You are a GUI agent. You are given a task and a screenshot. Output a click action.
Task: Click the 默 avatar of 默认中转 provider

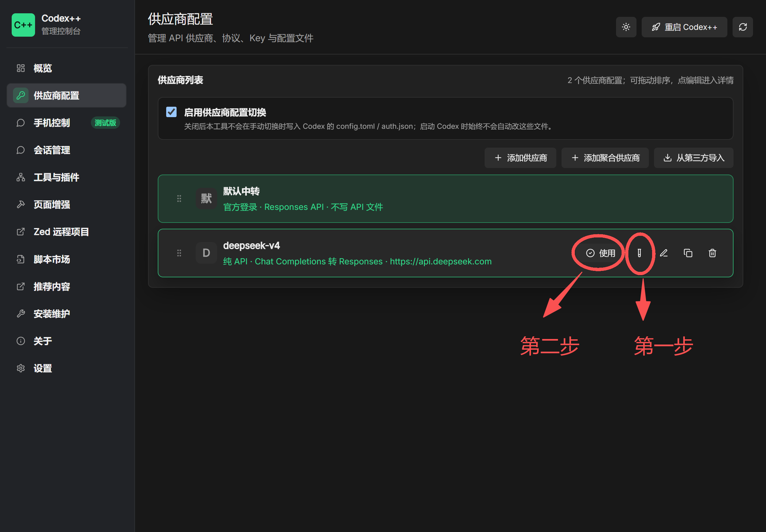(206, 199)
